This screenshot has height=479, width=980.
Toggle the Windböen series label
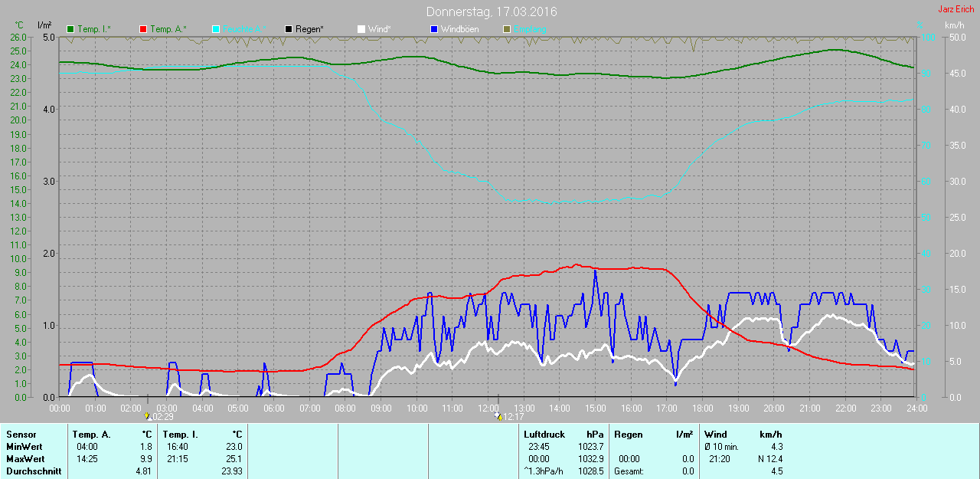459,29
